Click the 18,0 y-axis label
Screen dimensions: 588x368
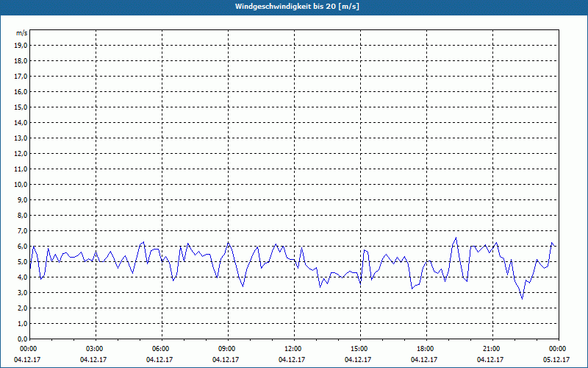[x=21, y=61]
